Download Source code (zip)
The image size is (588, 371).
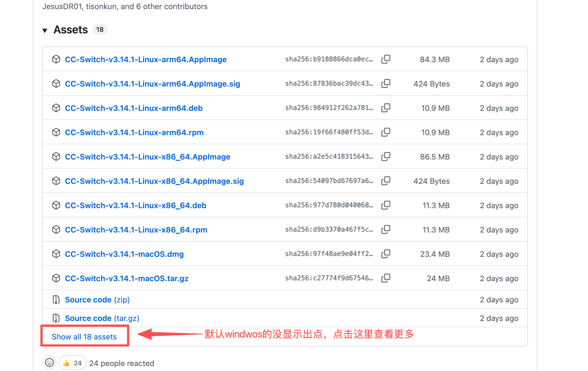[x=97, y=300]
